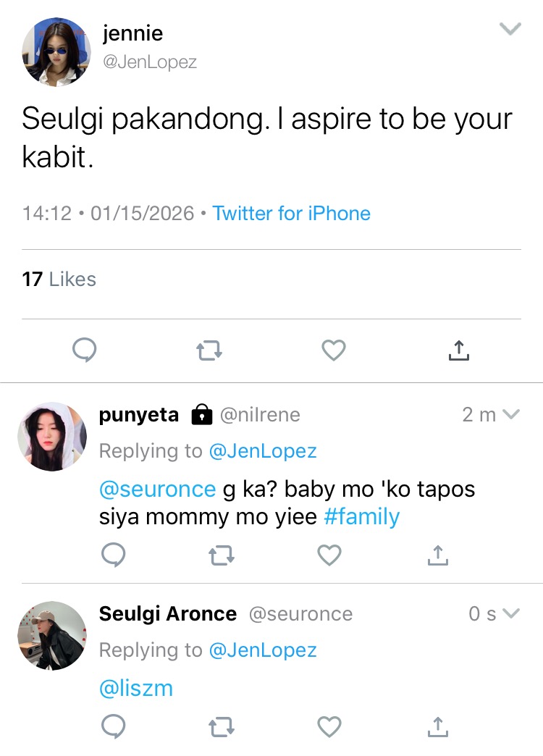543x756 pixels.
Task: Reply to jennie's main tweet
Action: 85,350
